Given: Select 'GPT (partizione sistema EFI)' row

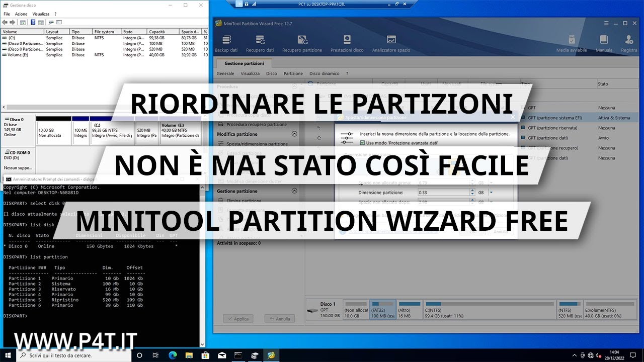Looking at the screenshot, I should [579, 118].
